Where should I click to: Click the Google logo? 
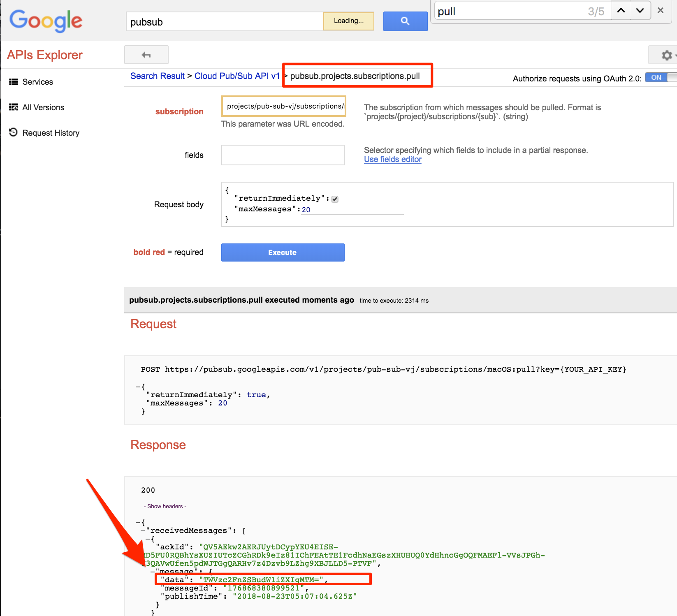click(x=46, y=21)
